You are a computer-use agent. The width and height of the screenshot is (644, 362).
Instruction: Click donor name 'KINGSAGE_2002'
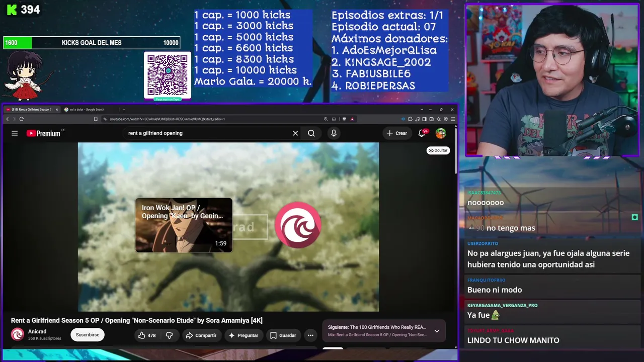pyautogui.click(x=387, y=62)
